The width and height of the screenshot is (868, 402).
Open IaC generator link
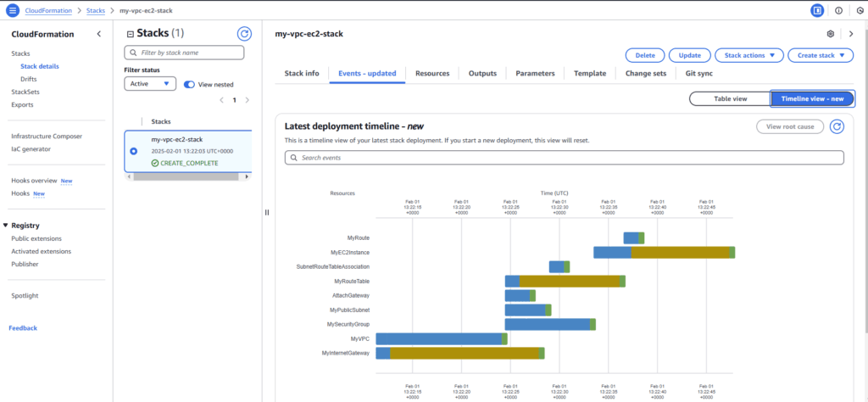31,149
